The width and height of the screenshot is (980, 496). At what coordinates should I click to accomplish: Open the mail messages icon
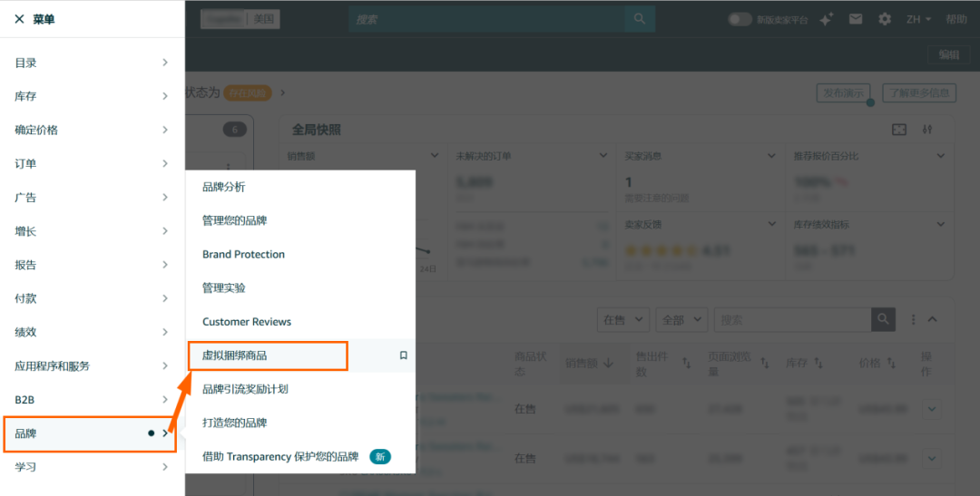tap(855, 19)
